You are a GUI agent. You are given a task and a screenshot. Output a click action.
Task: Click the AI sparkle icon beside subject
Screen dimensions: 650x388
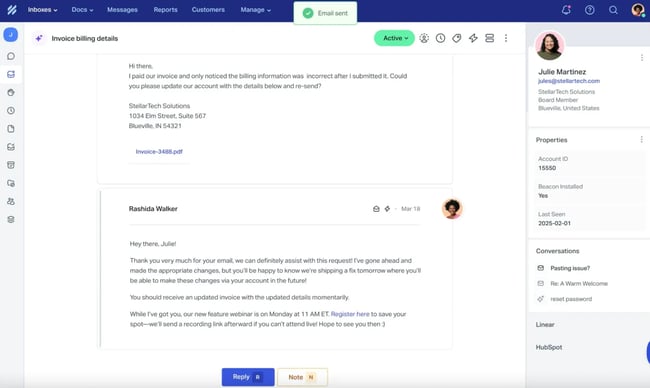coord(39,38)
